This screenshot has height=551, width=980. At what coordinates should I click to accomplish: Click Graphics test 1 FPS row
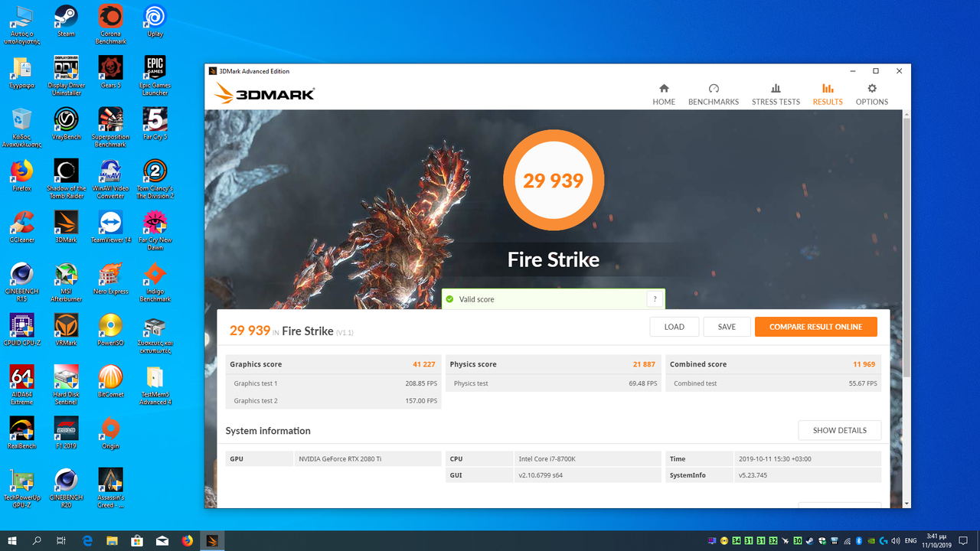click(334, 383)
